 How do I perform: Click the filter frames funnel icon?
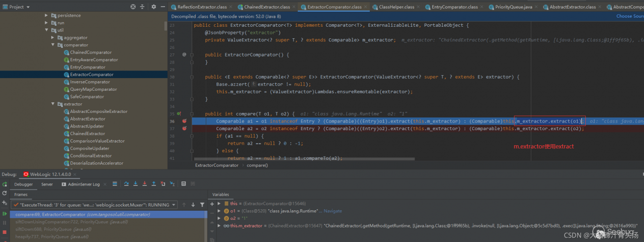pyautogui.click(x=202, y=205)
